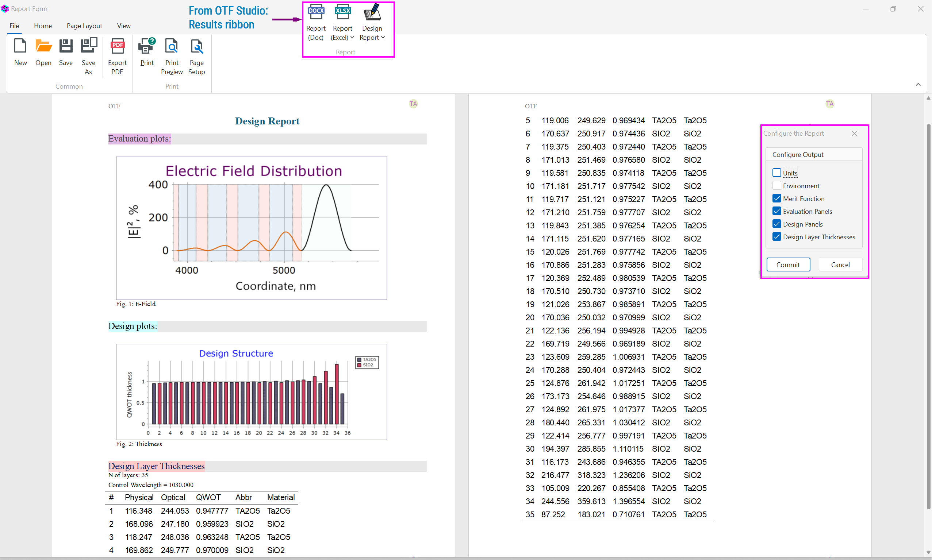Click the Configure Output group label
This screenshot has height=560, width=932.
tap(798, 155)
